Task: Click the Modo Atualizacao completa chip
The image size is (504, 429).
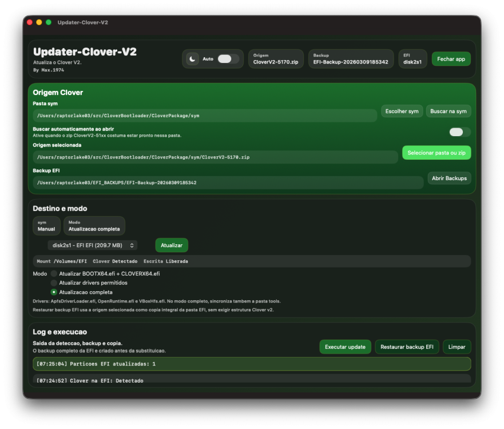Action: pos(94,226)
